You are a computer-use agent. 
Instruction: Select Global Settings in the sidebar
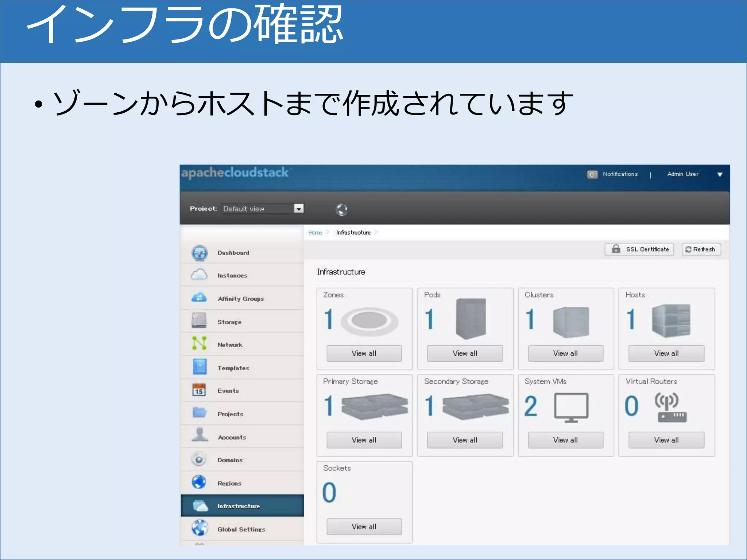241,529
